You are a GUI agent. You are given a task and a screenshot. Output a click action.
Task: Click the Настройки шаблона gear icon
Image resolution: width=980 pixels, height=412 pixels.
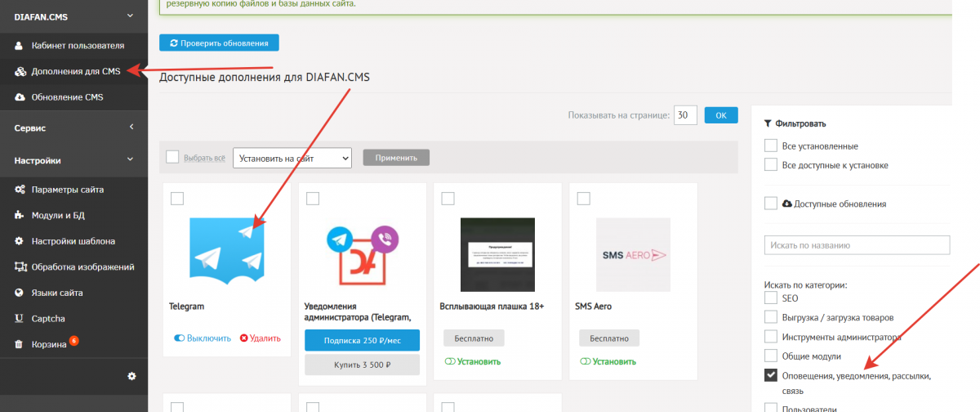tap(20, 241)
